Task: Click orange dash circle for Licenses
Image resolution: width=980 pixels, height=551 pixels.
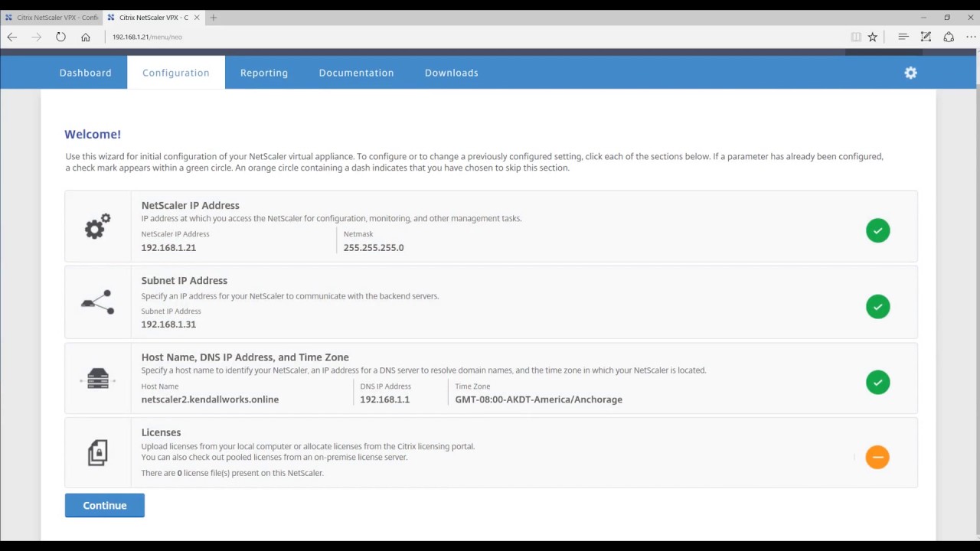Action: pyautogui.click(x=877, y=457)
